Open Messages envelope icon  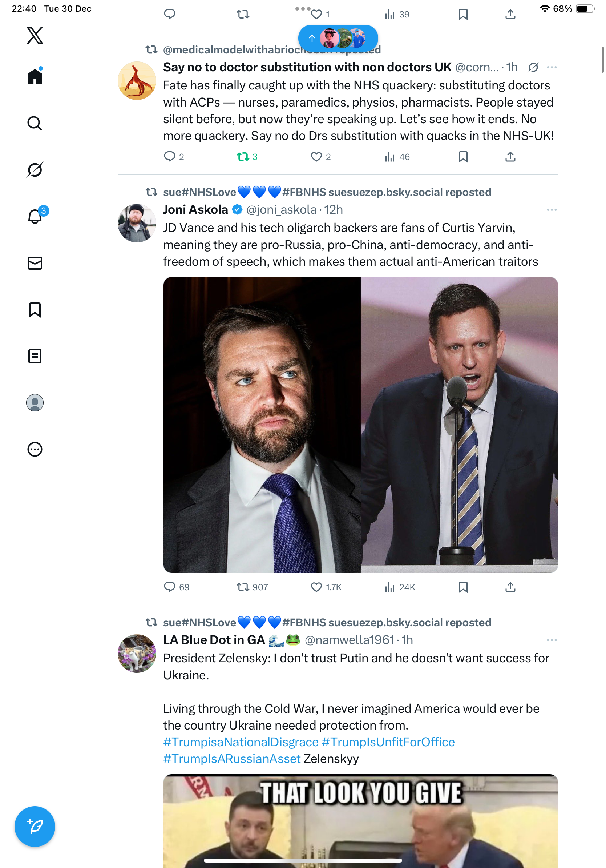tap(35, 263)
